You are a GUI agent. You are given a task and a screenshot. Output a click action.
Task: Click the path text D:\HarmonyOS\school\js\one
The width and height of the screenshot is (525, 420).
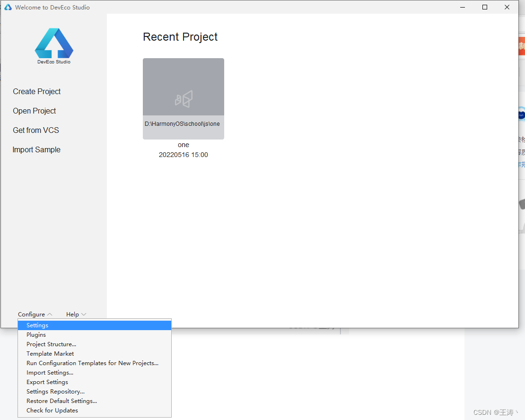coord(182,124)
